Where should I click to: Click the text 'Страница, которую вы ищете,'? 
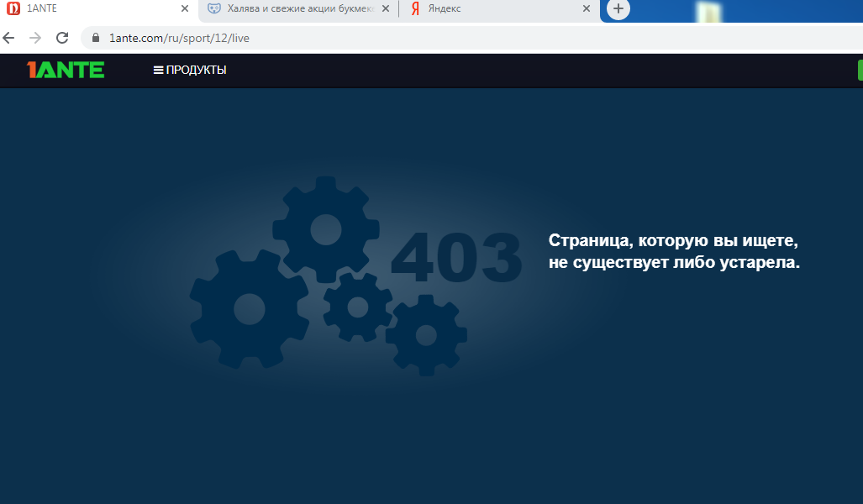click(673, 240)
